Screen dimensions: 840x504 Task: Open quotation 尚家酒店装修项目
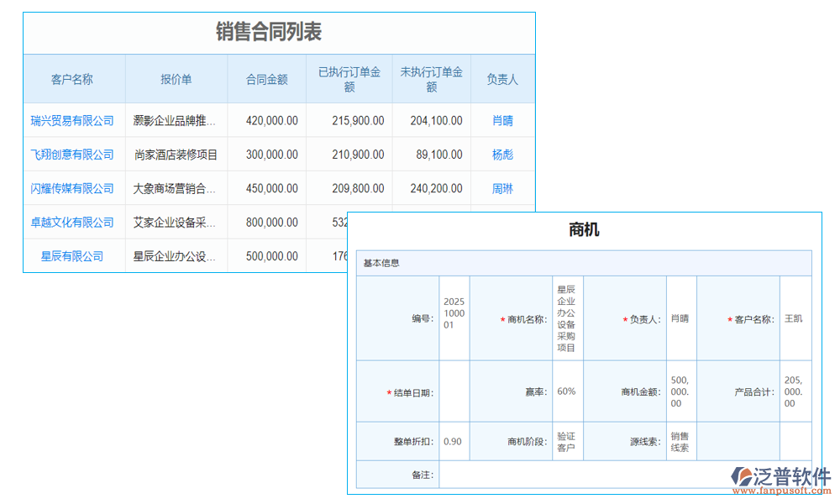[175, 155]
